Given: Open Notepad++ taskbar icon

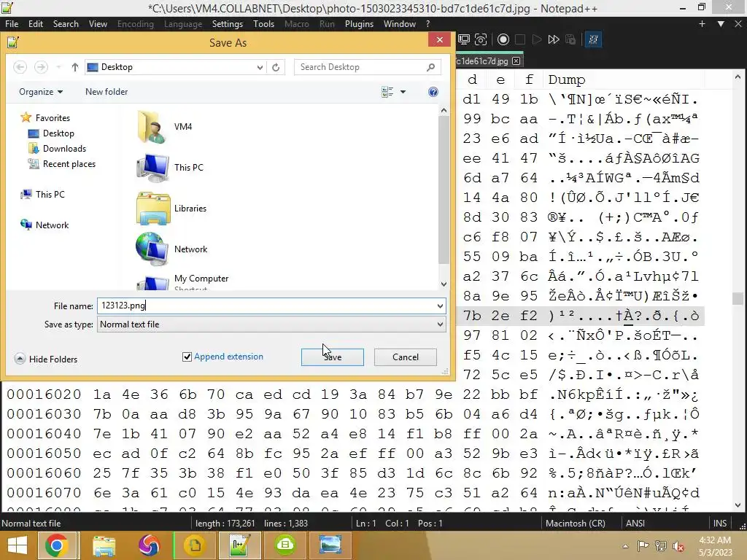Looking at the screenshot, I should click(239, 545).
